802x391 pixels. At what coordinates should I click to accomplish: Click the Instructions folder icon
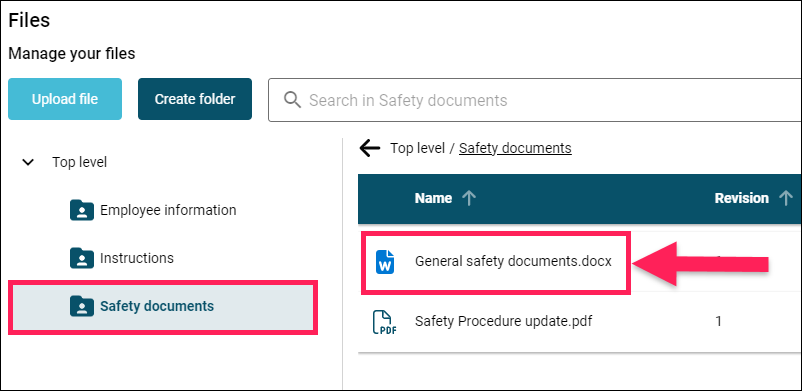tap(82, 258)
